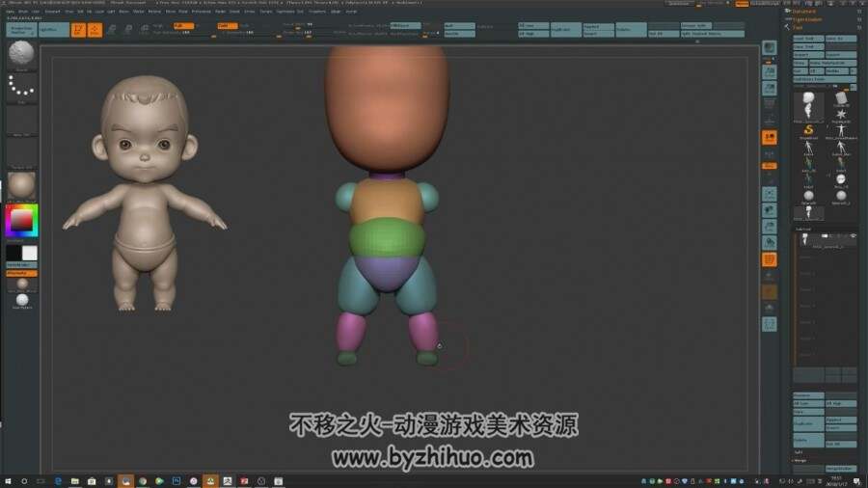Toggle the Menus button at top right
The width and height of the screenshot is (868, 488).
tap(742, 3)
